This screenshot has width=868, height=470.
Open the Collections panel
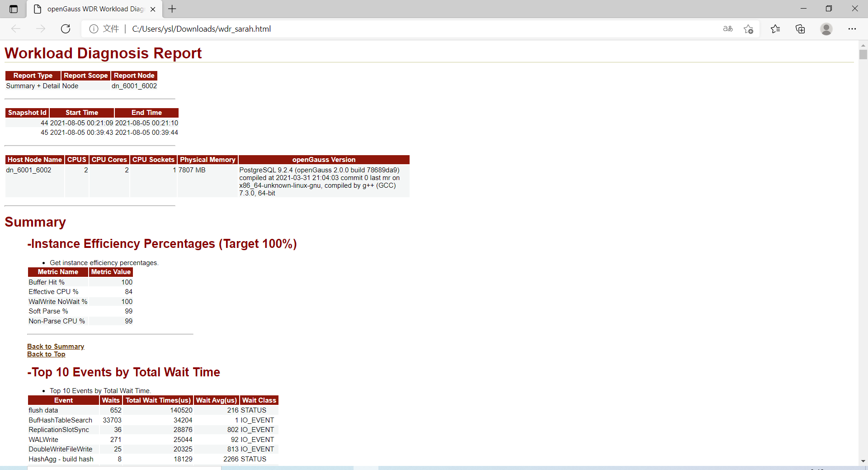click(x=800, y=29)
